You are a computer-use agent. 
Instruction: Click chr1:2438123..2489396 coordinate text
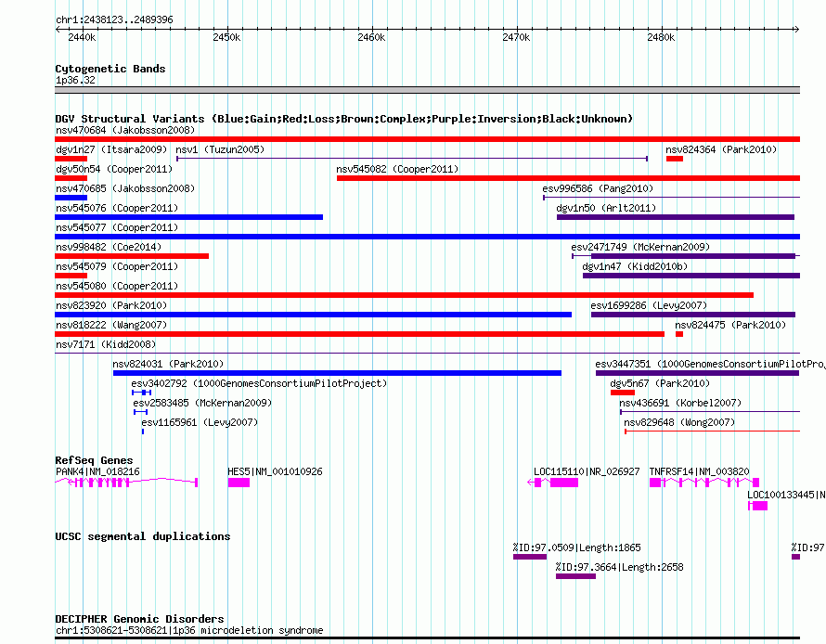(114, 20)
